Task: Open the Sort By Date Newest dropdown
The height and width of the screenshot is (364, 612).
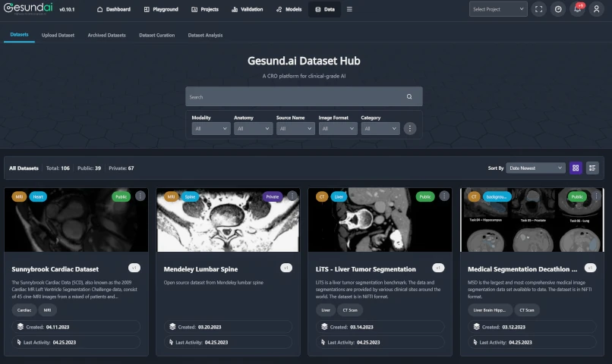Action: (535, 168)
